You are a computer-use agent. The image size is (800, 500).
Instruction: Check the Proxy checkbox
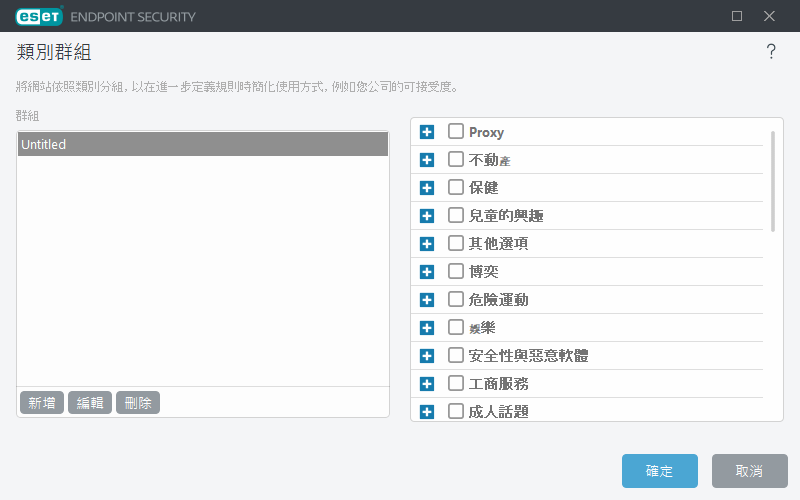click(456, 132)
